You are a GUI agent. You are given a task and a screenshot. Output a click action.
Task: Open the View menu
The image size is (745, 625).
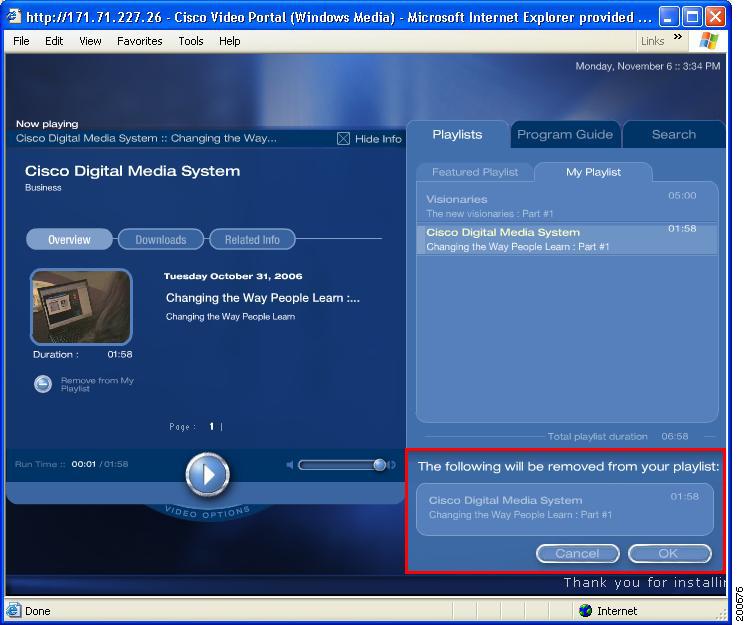[90, 41]
